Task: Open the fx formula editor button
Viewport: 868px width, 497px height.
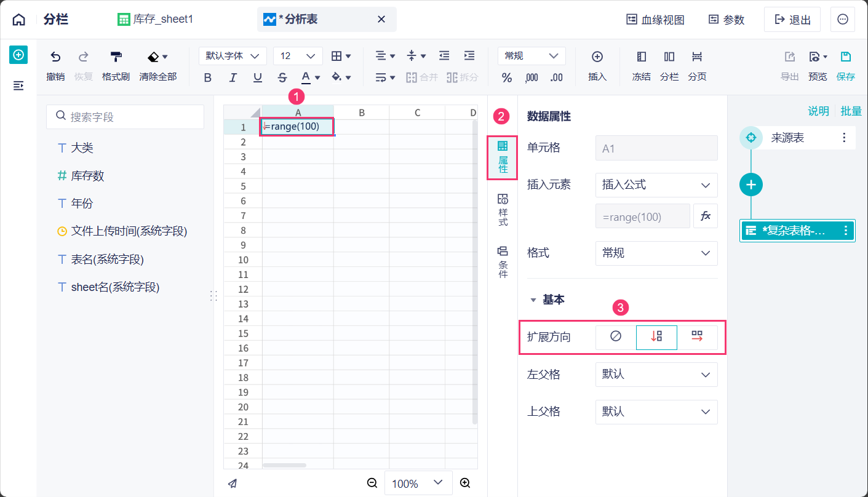Action: click(706, 216)
